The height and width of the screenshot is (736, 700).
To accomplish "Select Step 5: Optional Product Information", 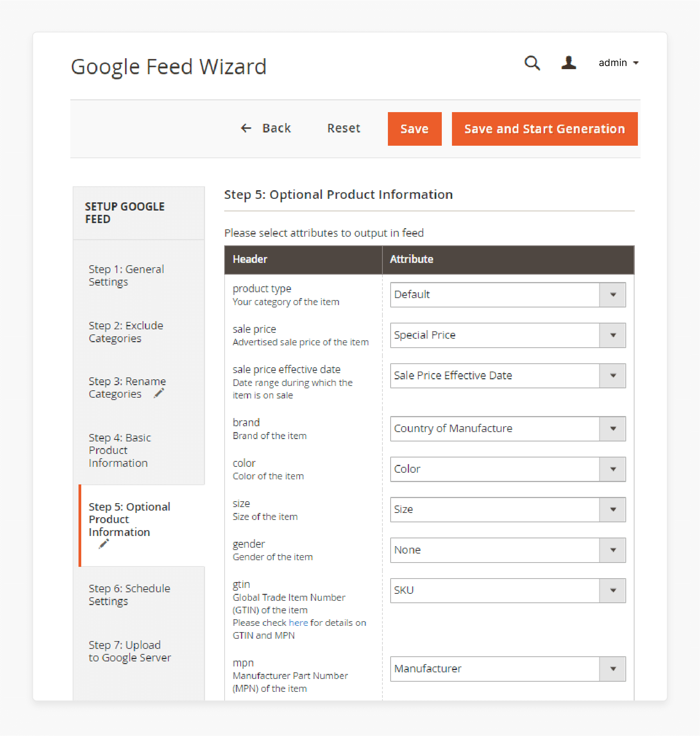I will (x=129, y=519).
